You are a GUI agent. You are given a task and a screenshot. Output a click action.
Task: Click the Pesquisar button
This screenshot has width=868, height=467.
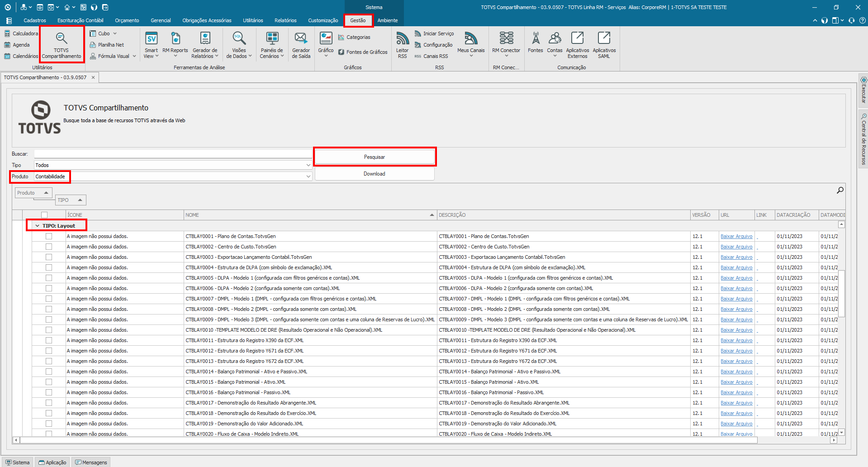click(375, 157)
